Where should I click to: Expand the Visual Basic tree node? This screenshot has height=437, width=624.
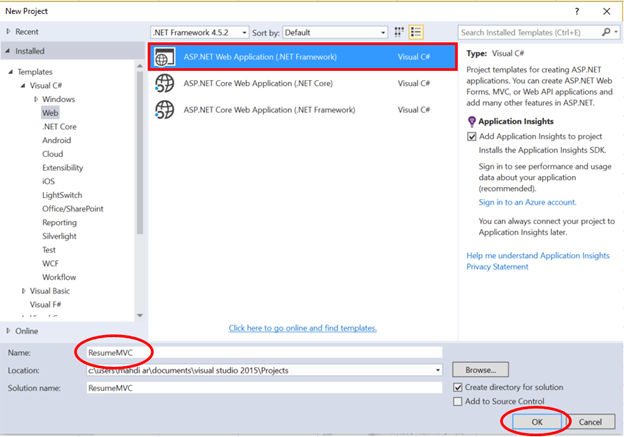point(23,291)
